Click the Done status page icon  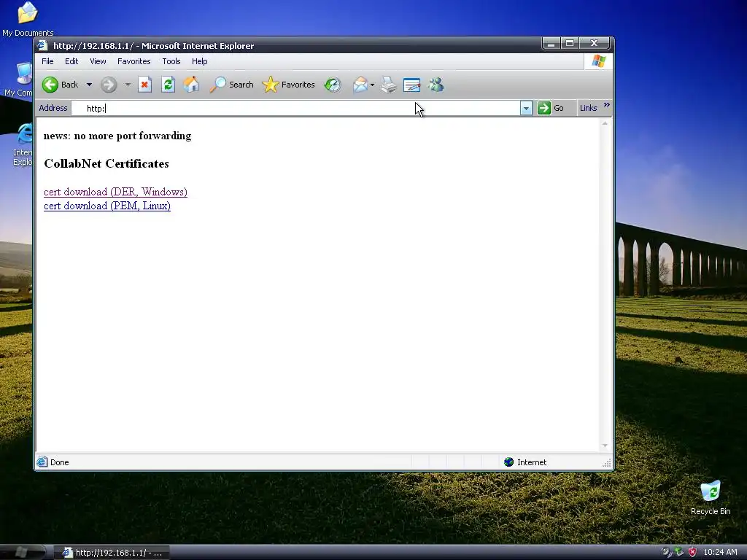click(x=42, y=462)
